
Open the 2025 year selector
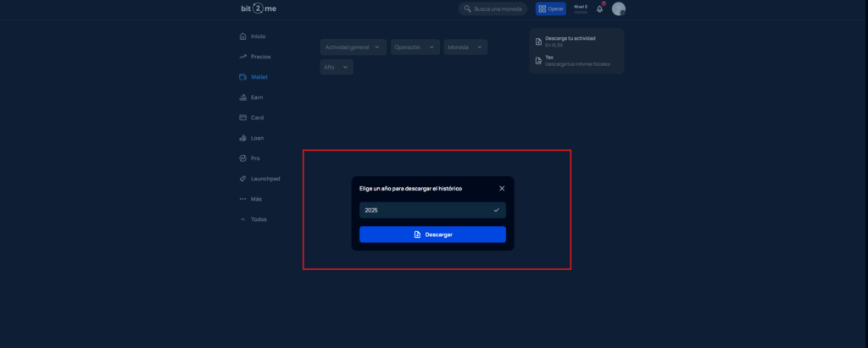pos(432,210)
